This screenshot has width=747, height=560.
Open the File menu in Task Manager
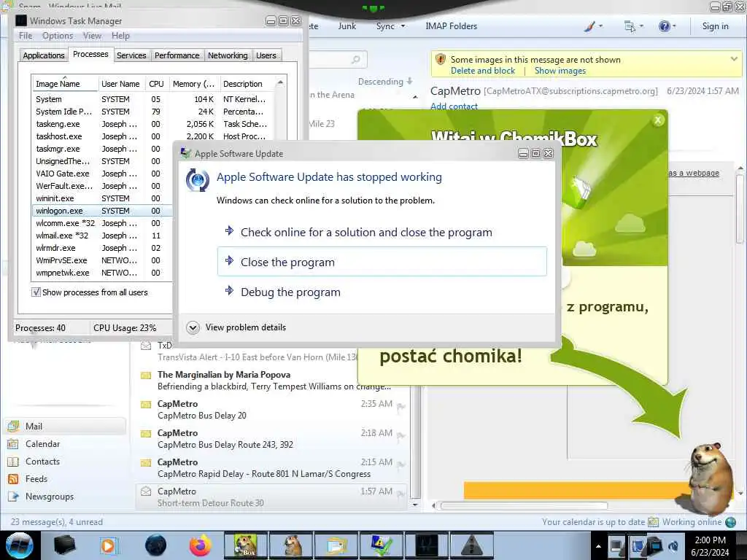tap(26, 36)
